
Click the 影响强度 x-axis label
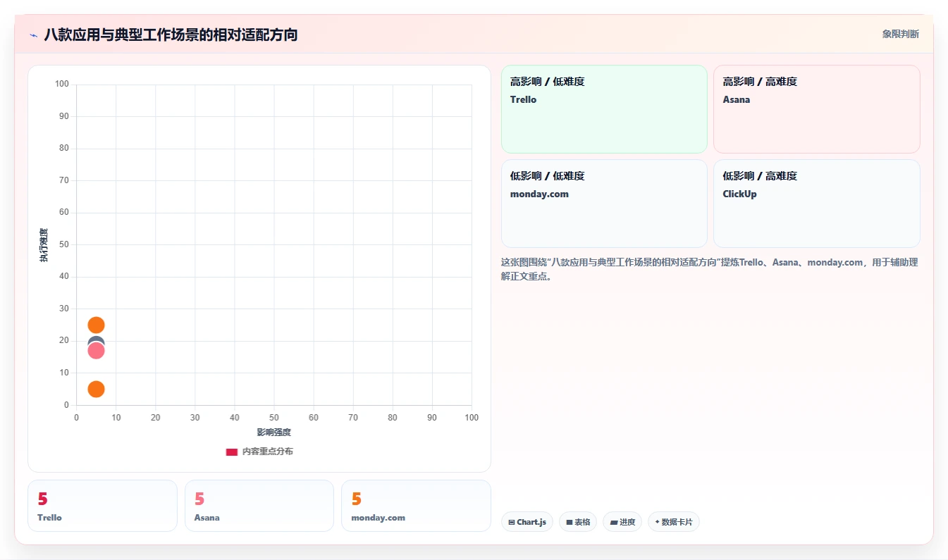point(274,433)
